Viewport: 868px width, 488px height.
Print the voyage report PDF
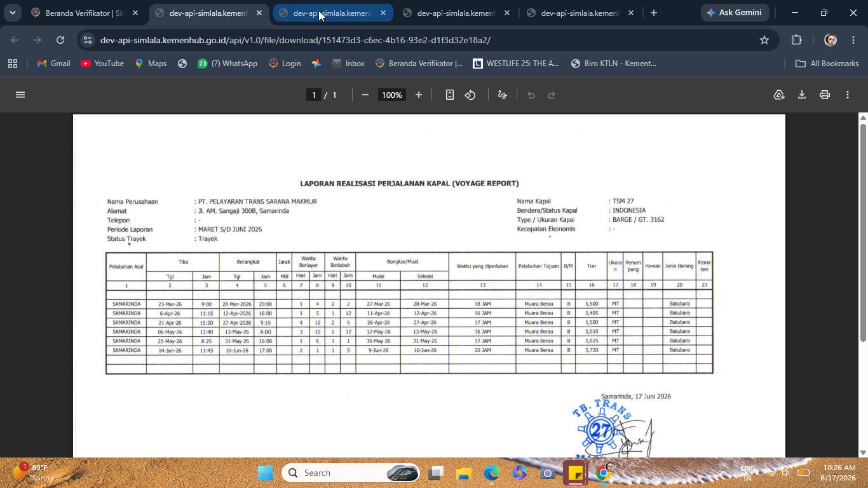pos(825,95)
